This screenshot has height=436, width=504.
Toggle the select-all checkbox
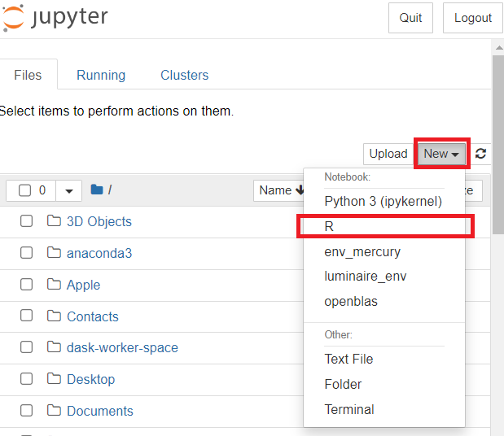[24, 190]
